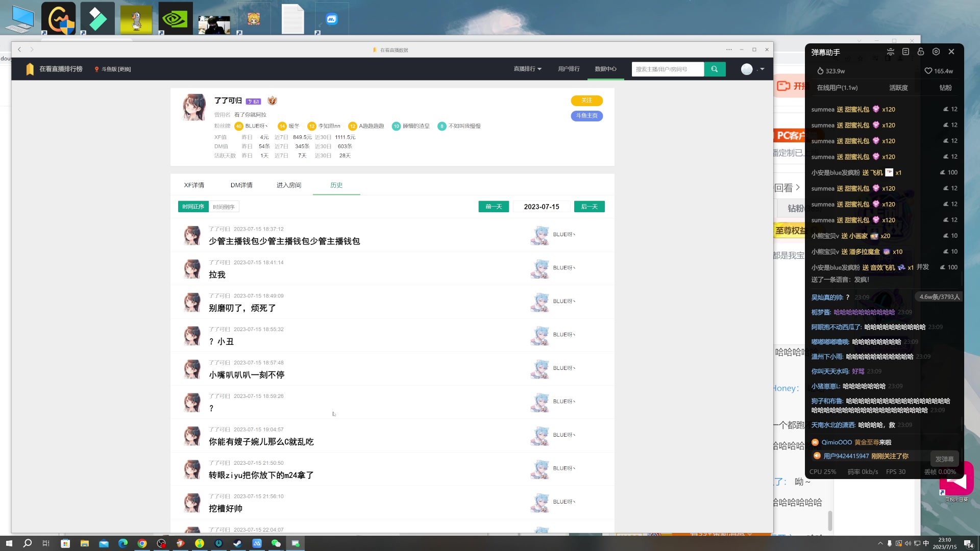Open Google Chrome from the taskbar
This screenshot has width=980, height=551.
[x=142, y=543]
